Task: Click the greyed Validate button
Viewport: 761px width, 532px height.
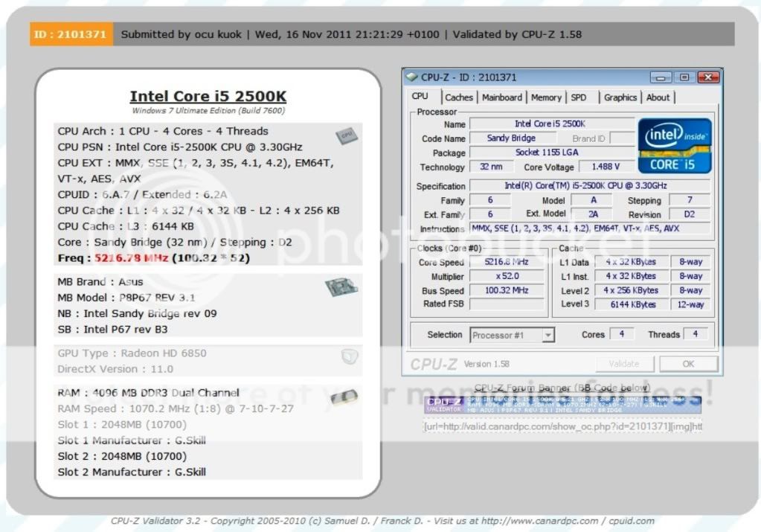Action: point(623,364)
